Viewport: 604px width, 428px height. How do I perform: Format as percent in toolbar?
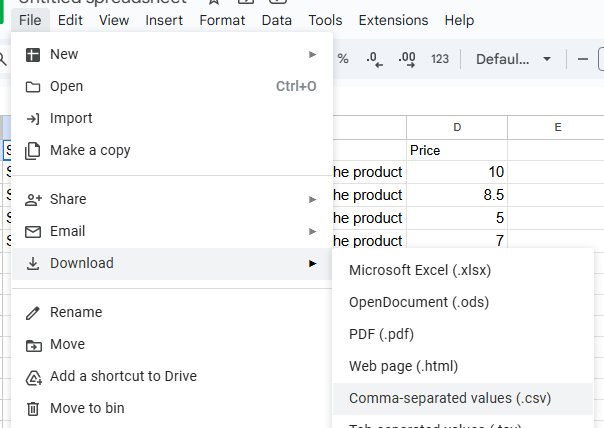point(343,59)
